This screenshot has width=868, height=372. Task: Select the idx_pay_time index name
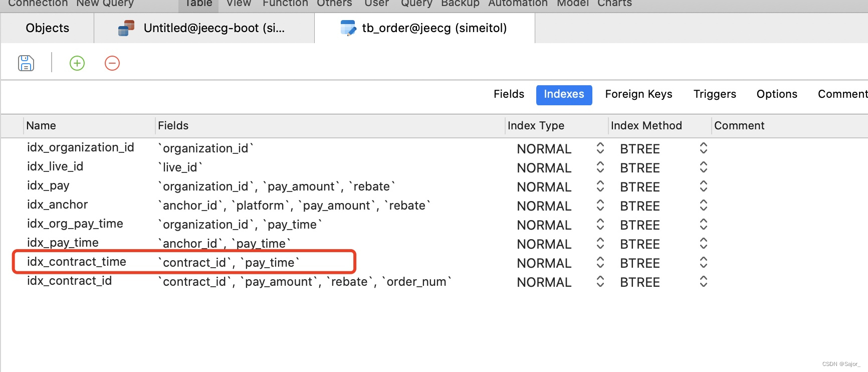(x=63, y=243)
